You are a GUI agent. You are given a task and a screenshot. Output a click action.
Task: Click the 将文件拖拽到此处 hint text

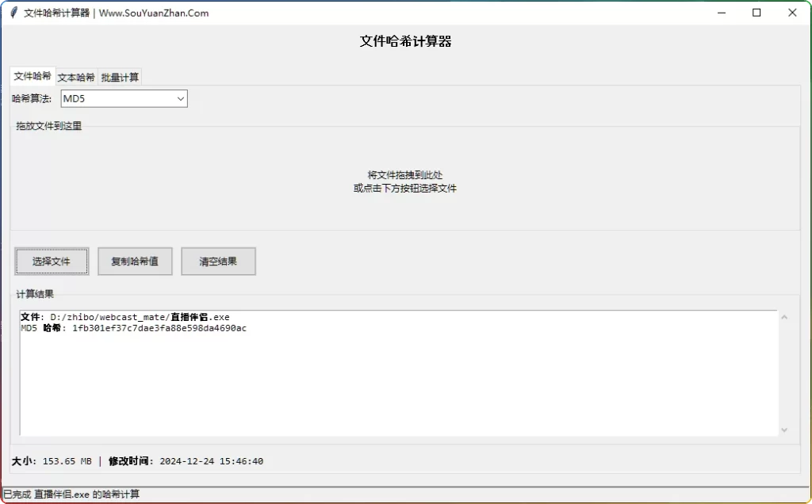[405, 175]
